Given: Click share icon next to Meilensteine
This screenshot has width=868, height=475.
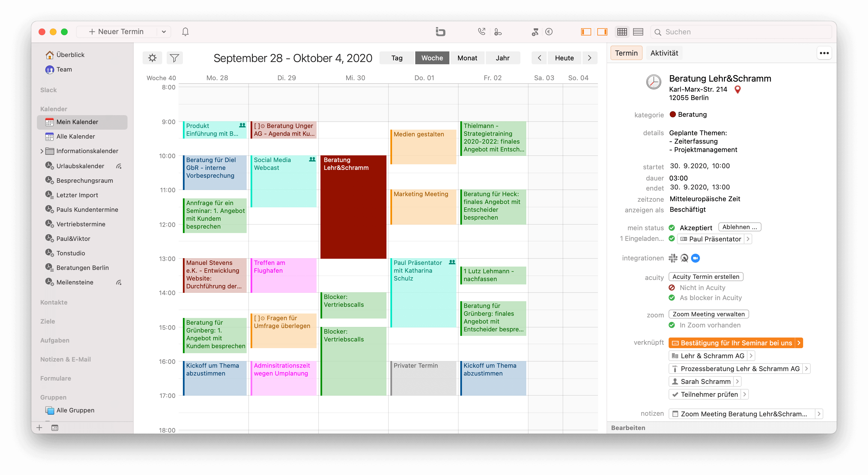Looking at the screenshot, I should [x=119, y=282].
